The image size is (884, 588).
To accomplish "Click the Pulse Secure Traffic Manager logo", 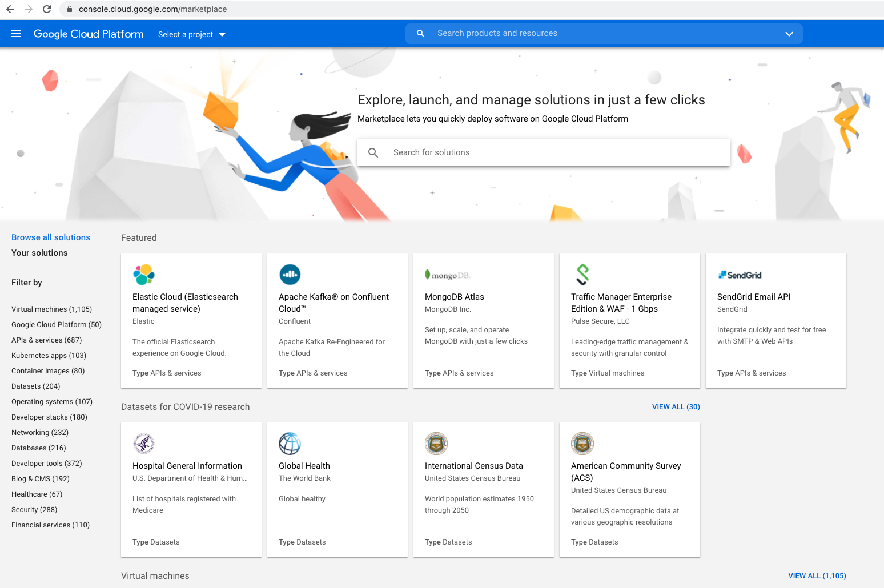I will pos(582,275).
